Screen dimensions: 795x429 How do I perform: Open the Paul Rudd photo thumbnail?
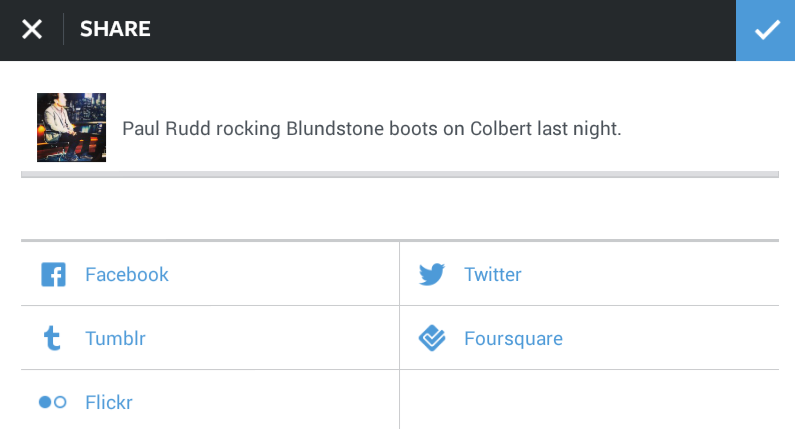click(71, 128)
